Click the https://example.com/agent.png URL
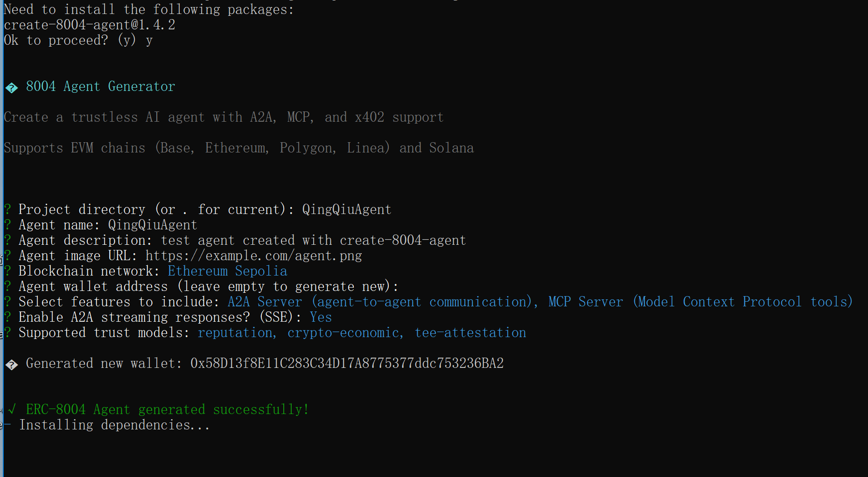 click(253, 256)
